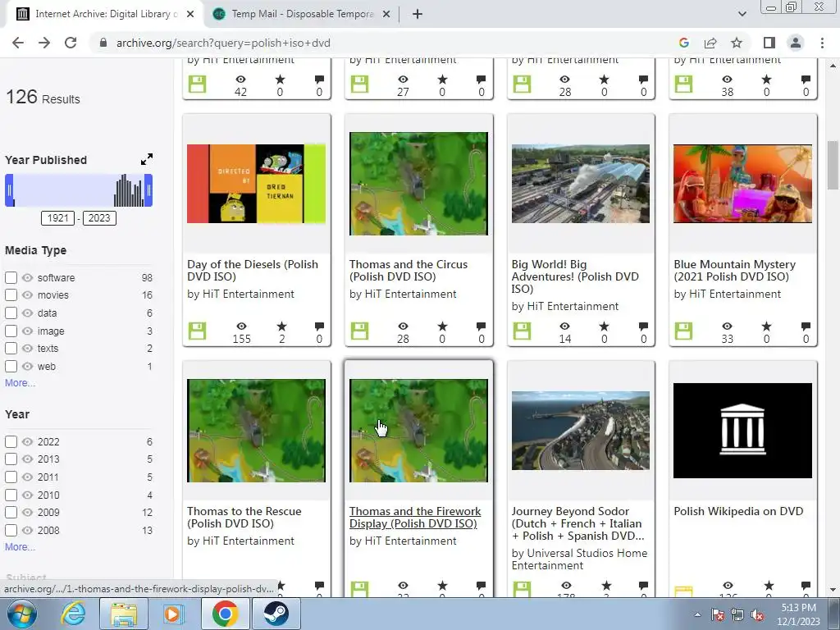Check the 2022 year filter
This screenshot has width=840, height=630.
pos(11,441)
